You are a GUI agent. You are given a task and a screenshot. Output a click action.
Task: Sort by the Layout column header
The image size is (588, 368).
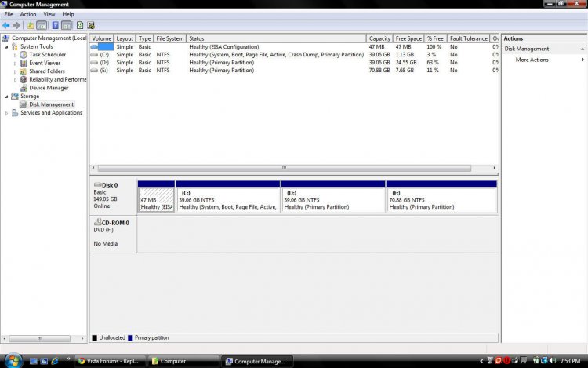pyautogui.click(x=125, y=38)
